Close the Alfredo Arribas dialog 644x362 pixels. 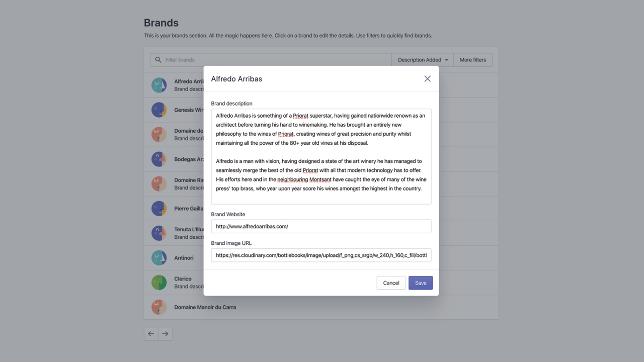pos(427,78)
